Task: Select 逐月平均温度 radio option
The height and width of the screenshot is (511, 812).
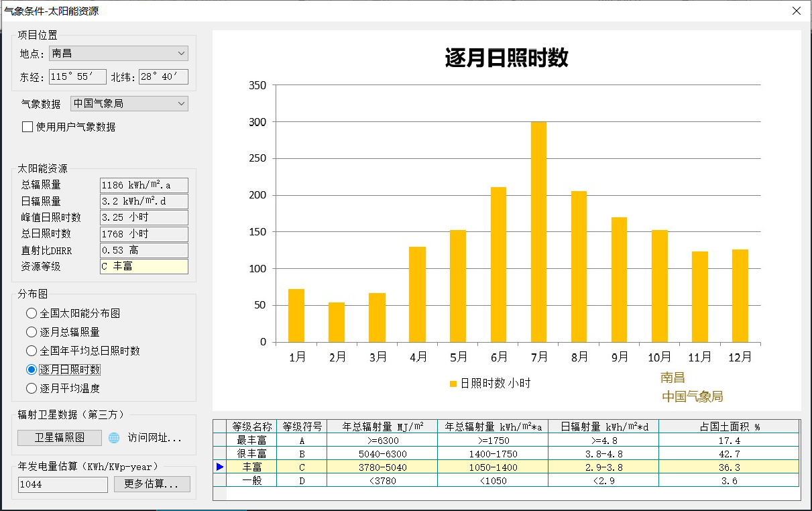Action: point(31,388)
